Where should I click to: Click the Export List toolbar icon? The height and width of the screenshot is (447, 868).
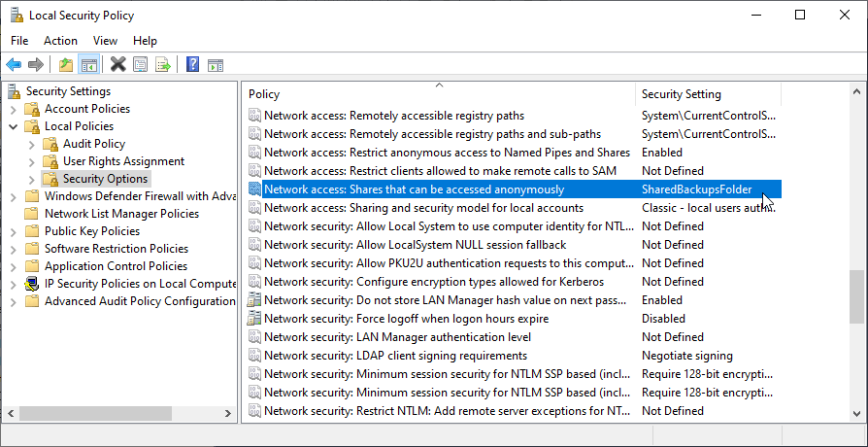(x=163, y=65)
